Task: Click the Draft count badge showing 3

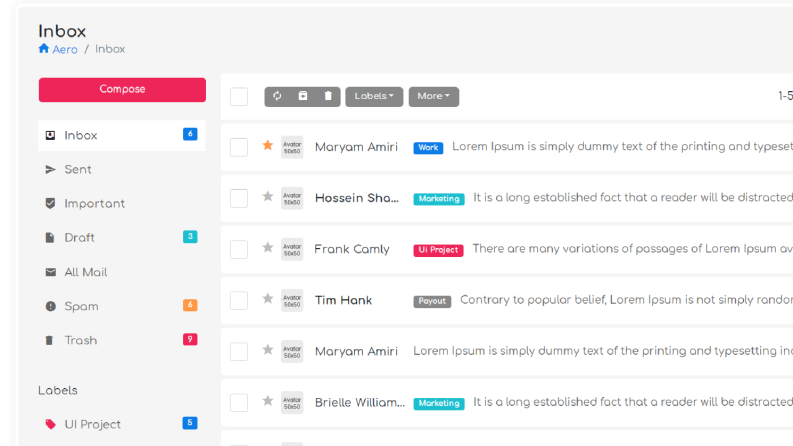Action: click(190, 236)
